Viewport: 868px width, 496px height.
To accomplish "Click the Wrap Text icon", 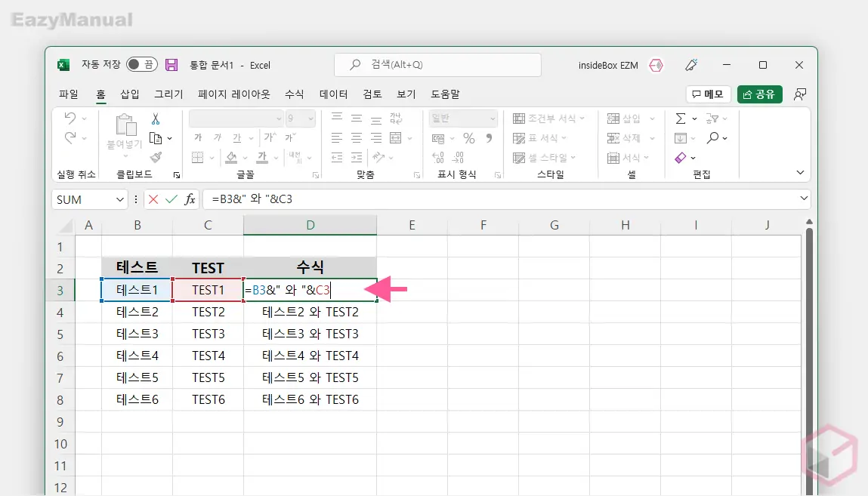I will tap(395, 119).
